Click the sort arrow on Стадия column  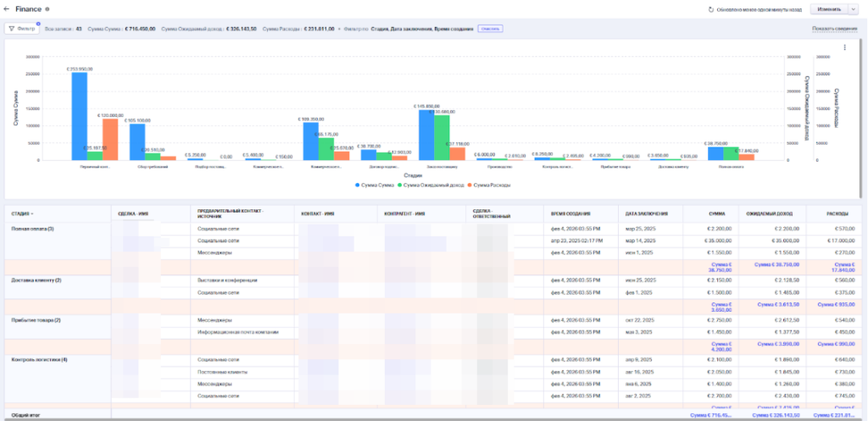pos(33,214)
